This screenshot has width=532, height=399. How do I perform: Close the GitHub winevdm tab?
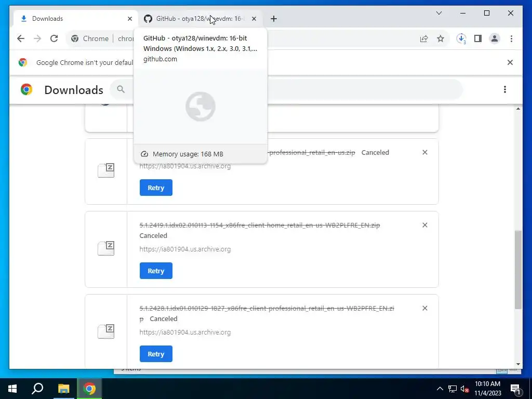point(254,19)
